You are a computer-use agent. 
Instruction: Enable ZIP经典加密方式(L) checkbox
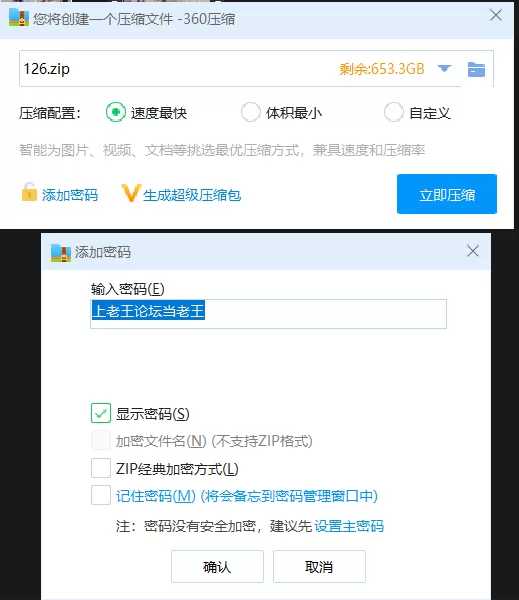(101, 468)
